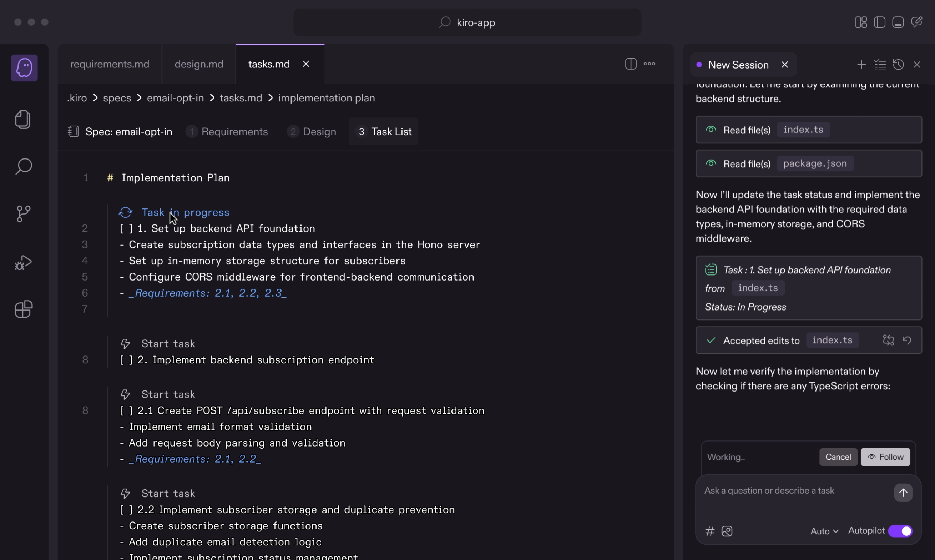Click the spec notebook icon beside email-opt-in
935x560 pixels.
pos(73,131)
